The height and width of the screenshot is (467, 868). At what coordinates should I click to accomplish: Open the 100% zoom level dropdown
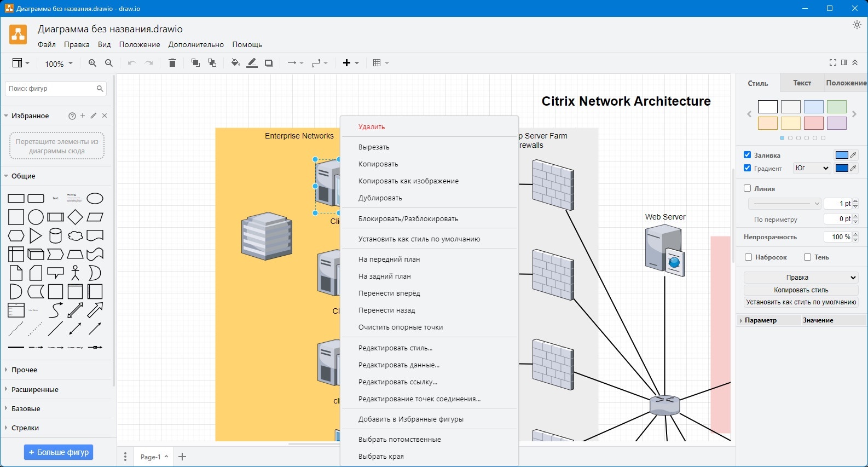59,64
